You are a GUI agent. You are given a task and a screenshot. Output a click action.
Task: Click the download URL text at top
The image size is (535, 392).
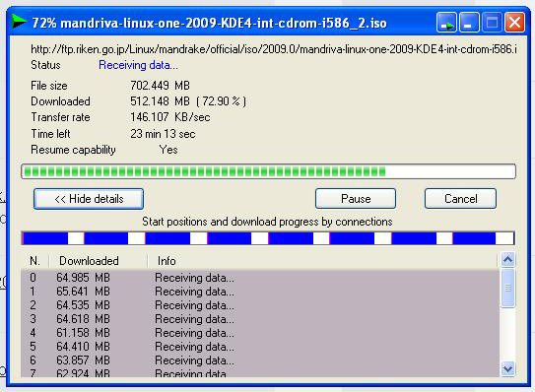point(274,49)
